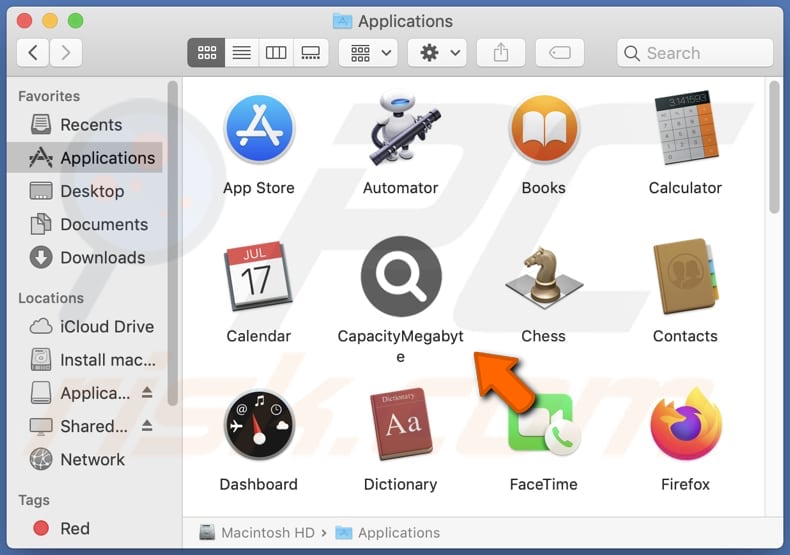The image size is (790, 555).
Task: Select Documents in the sidebar
Action: click(x=86, y=224)
